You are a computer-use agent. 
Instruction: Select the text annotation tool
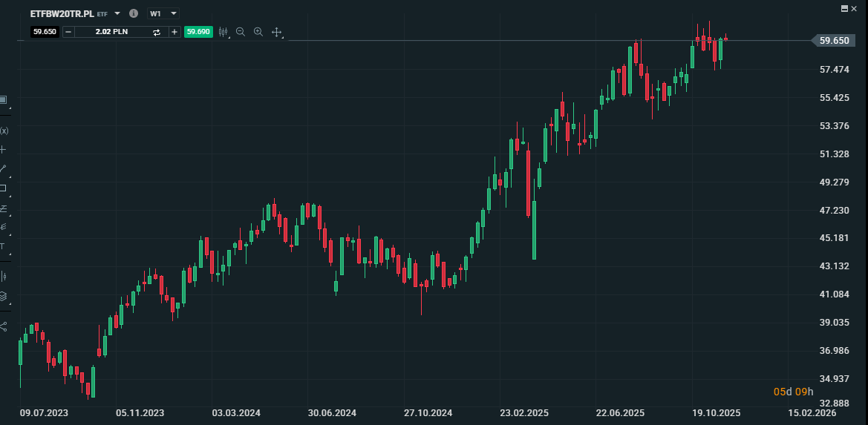[x=3, y=246]
